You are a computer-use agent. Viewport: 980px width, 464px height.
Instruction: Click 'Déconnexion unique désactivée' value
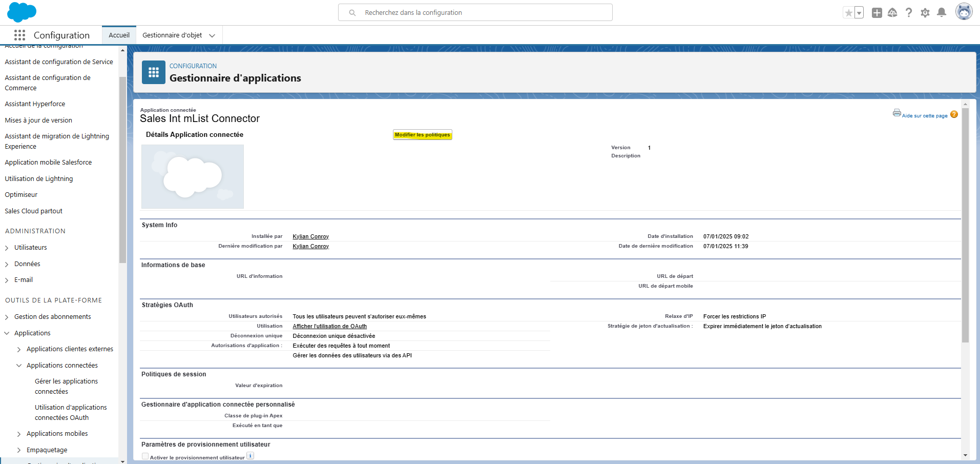tap(333, 336)
